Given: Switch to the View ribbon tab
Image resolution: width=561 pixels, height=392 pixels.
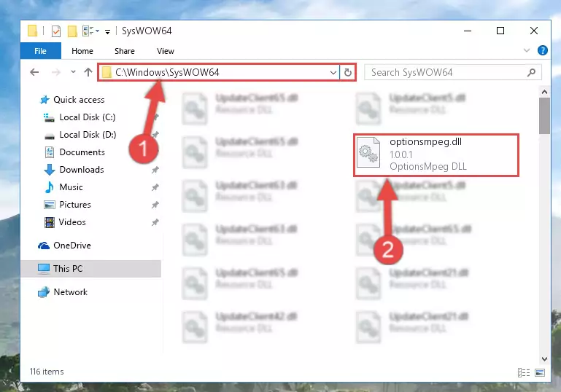Looking at the screenshot, I should tap(166, 51).
